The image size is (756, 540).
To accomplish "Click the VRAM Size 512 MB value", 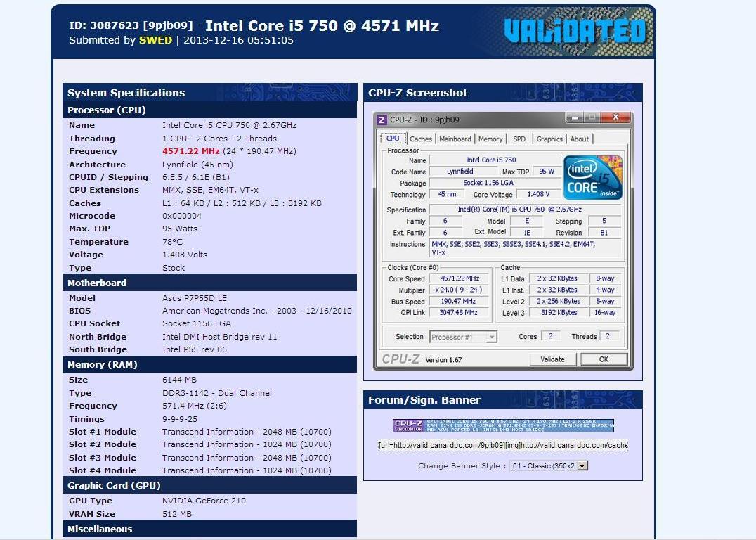I will tap(177, 514).
